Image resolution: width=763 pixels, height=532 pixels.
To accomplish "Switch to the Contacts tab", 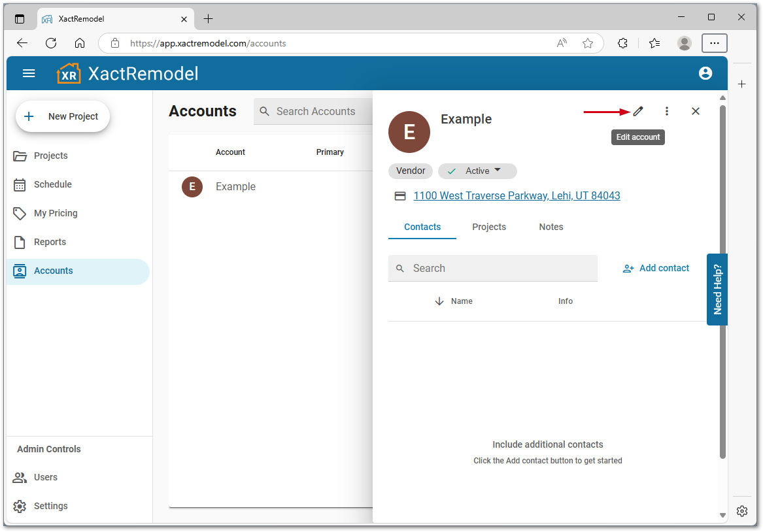I will pyautogui.click(x=422, y=227).
